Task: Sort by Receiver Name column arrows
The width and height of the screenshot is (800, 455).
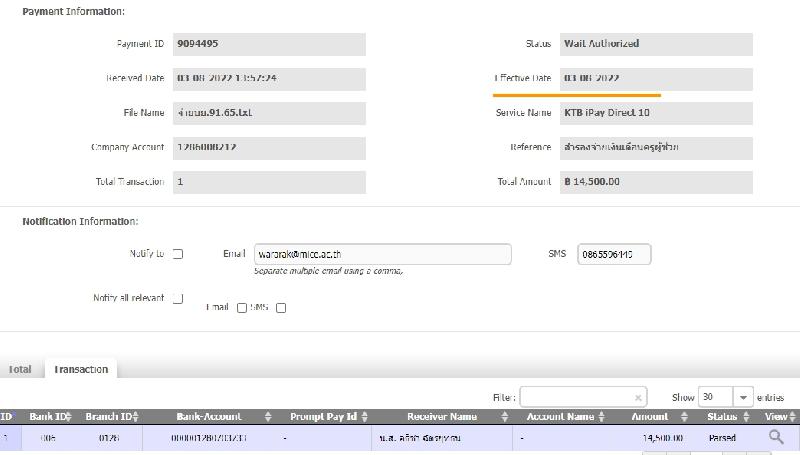Action: (x=505, y=417)
